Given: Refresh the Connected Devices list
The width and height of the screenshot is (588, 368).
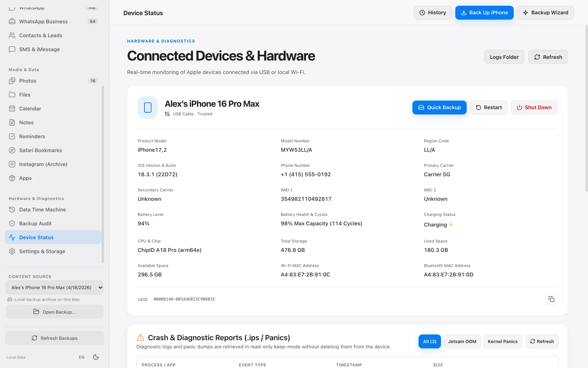Looking at the screenshot, I should click(x=548, y=57).
